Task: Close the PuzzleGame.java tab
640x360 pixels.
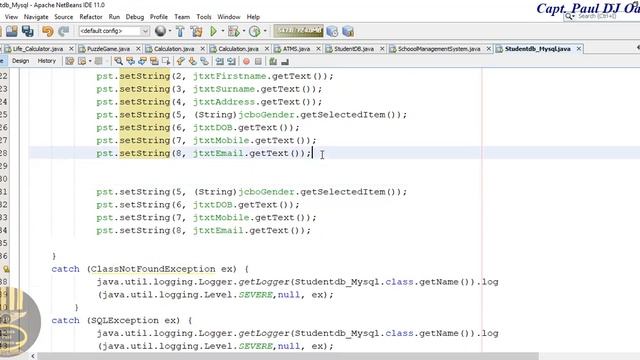Action: tap(138, 49)
